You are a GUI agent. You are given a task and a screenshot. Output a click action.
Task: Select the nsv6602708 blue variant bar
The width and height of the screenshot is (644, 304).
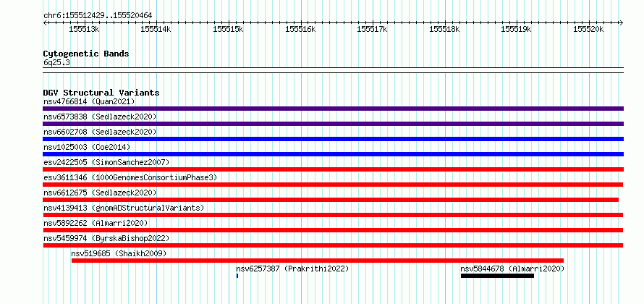click(x=333, y=139)
